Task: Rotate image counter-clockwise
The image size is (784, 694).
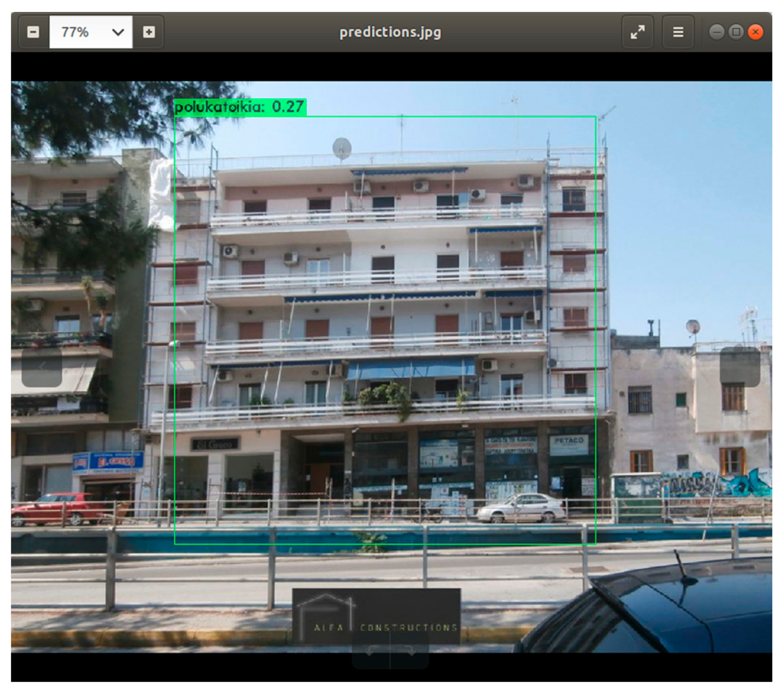Action: [371, 651]
